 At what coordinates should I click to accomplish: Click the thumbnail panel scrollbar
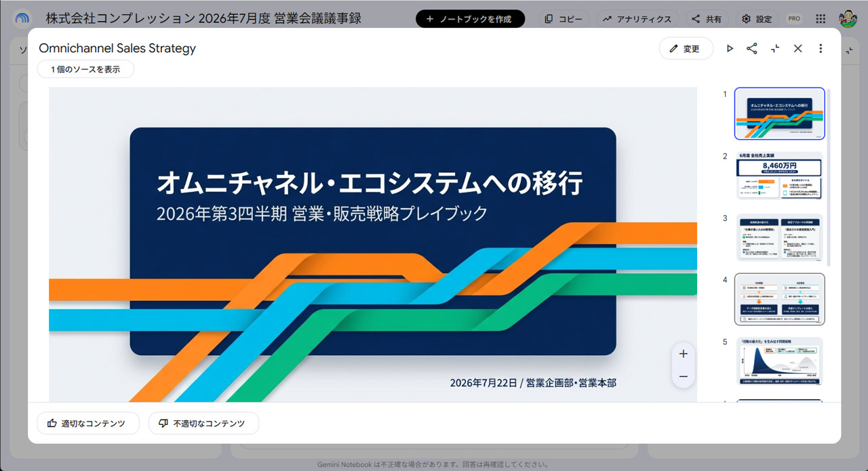[829, 177]
